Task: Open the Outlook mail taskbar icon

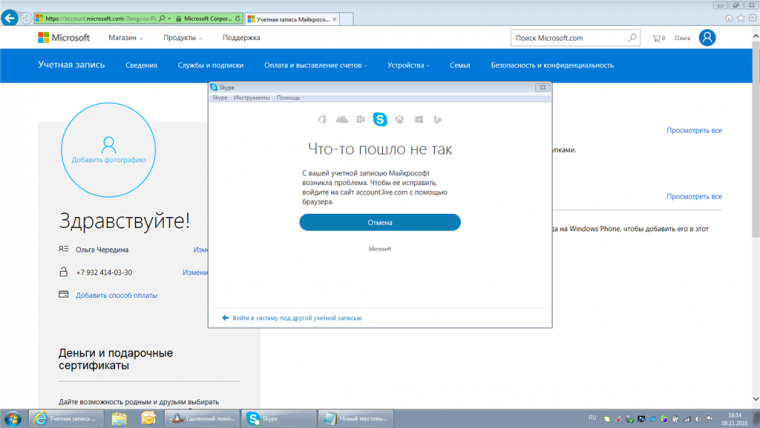Action: [148, 418]
